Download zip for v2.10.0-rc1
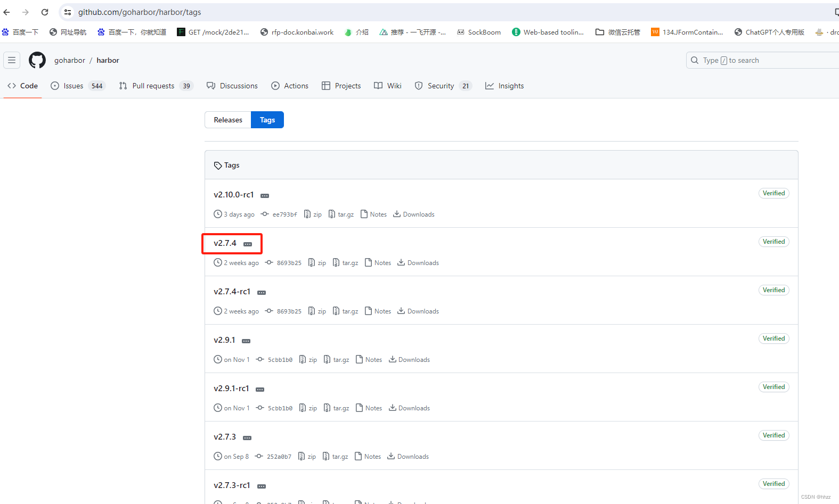Image resolution: width=839 pixels, height=504 pixels. pos(313,214)
